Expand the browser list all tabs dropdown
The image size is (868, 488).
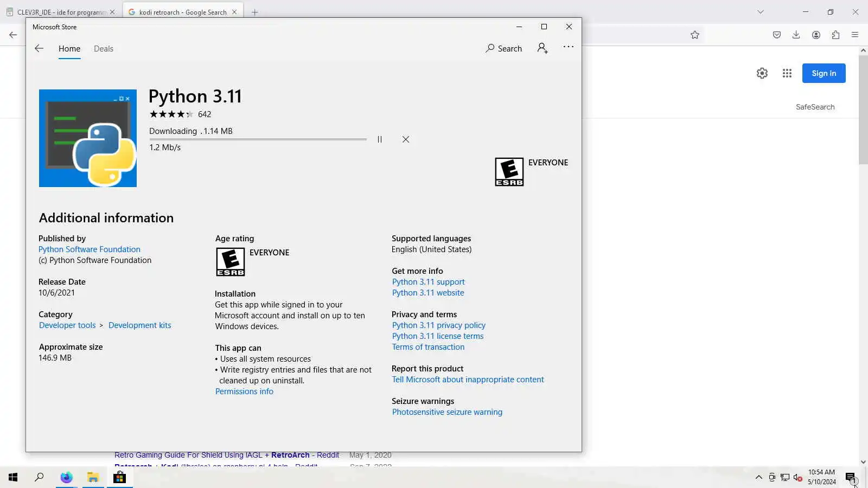coord(761,12)
